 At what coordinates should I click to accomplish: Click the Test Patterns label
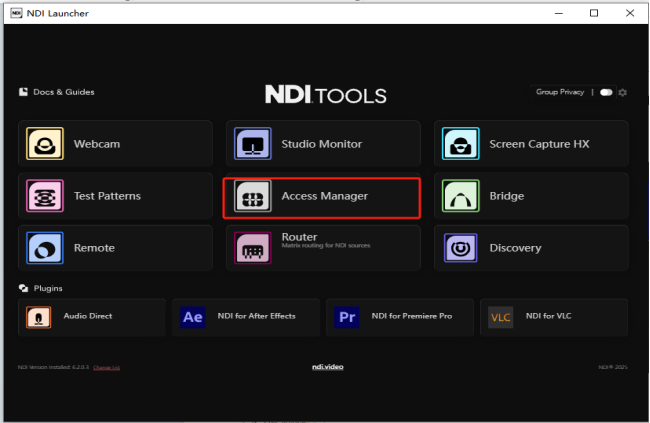click(x=107, y=196)
